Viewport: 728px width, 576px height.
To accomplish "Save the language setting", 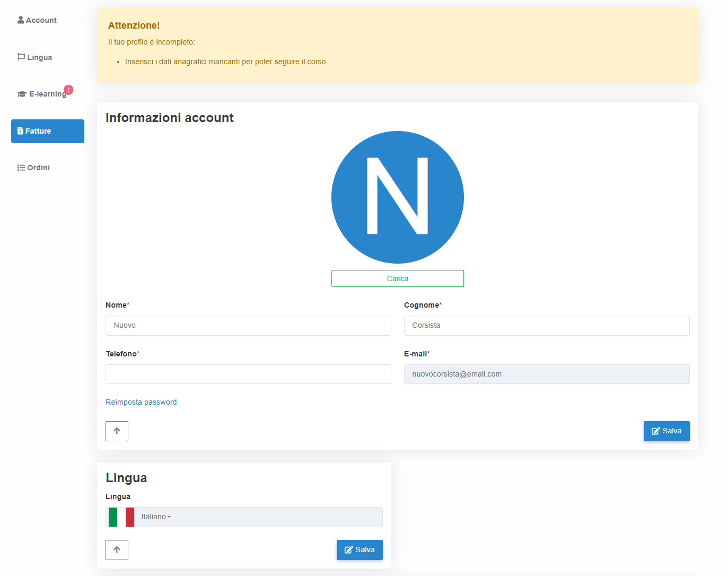I will click(359, 550).
